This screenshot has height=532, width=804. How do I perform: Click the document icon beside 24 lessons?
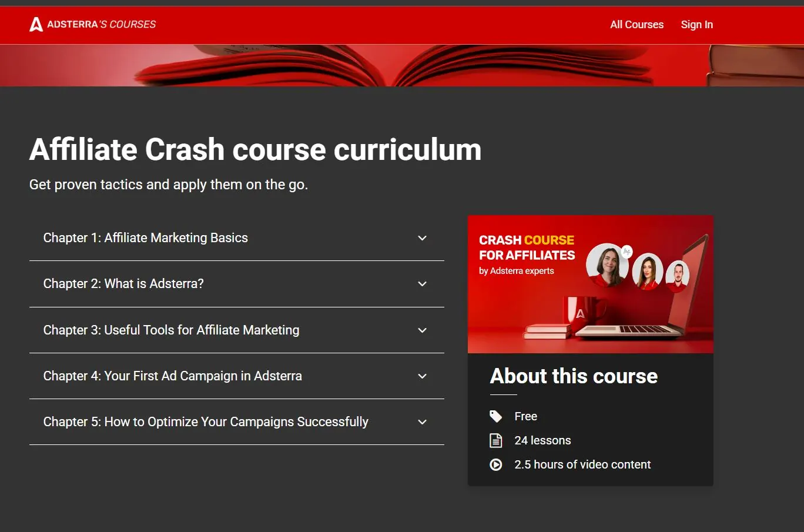(x=496, y=440)
